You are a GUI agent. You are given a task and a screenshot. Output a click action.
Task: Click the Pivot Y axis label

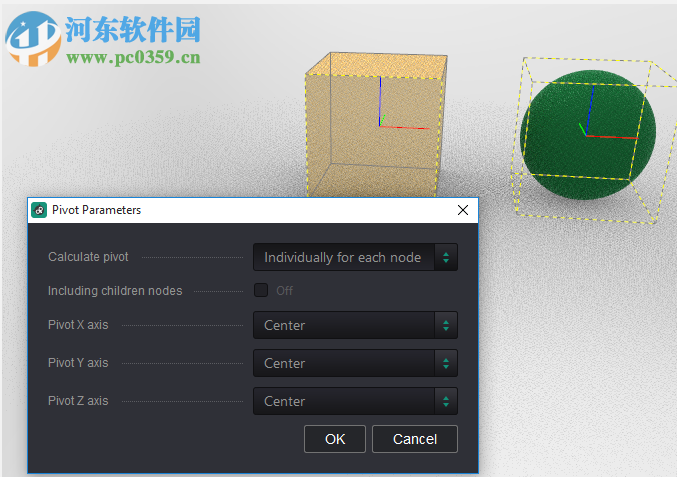pyautogui.click(x=78, y=363)
